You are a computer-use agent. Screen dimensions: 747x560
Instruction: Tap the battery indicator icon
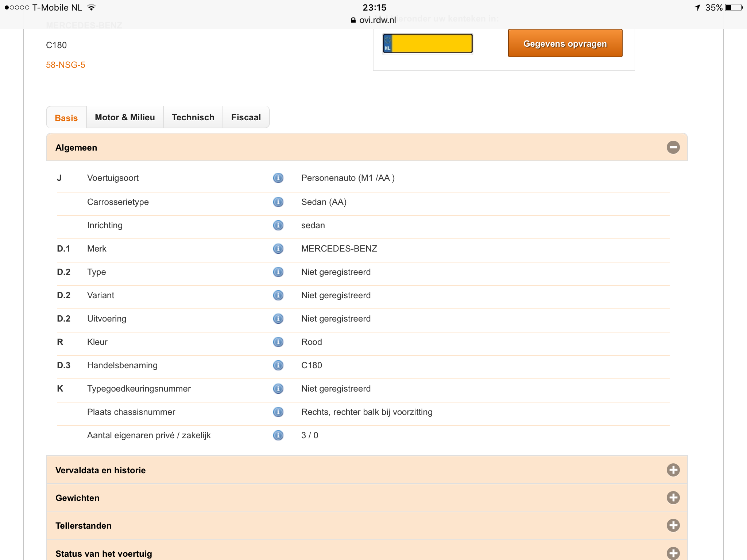coord(734,7)
